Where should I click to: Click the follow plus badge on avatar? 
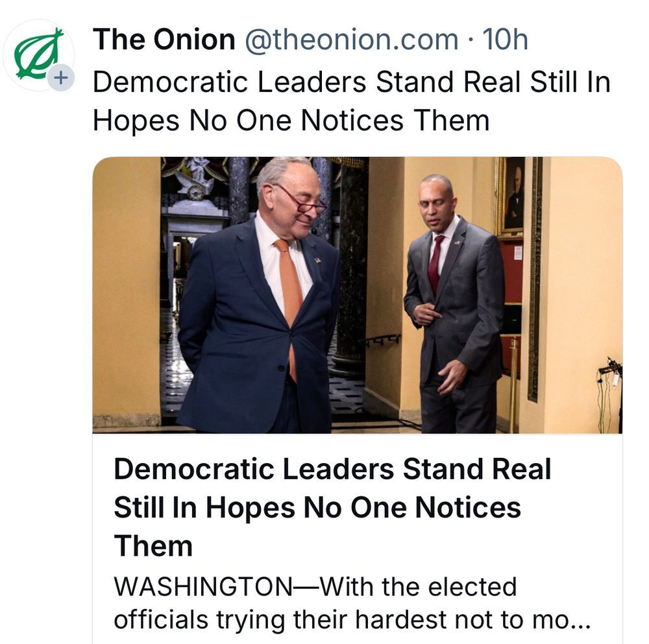click(60, 79)
